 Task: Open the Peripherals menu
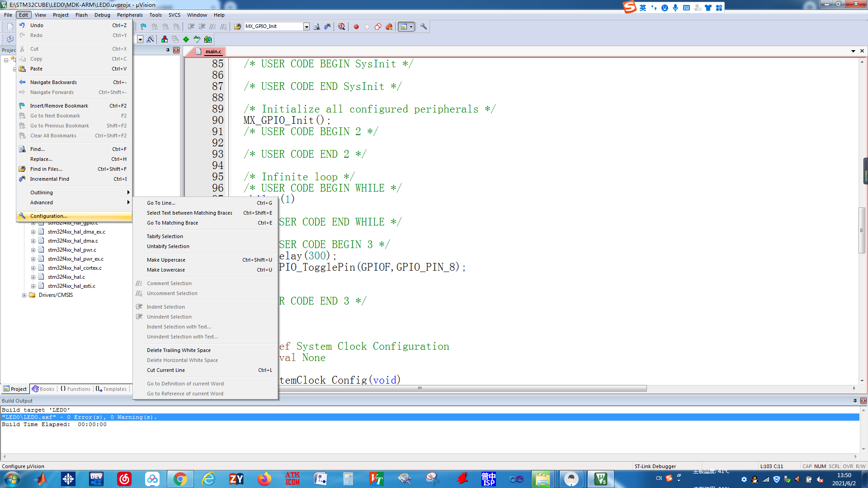(130, 15)
